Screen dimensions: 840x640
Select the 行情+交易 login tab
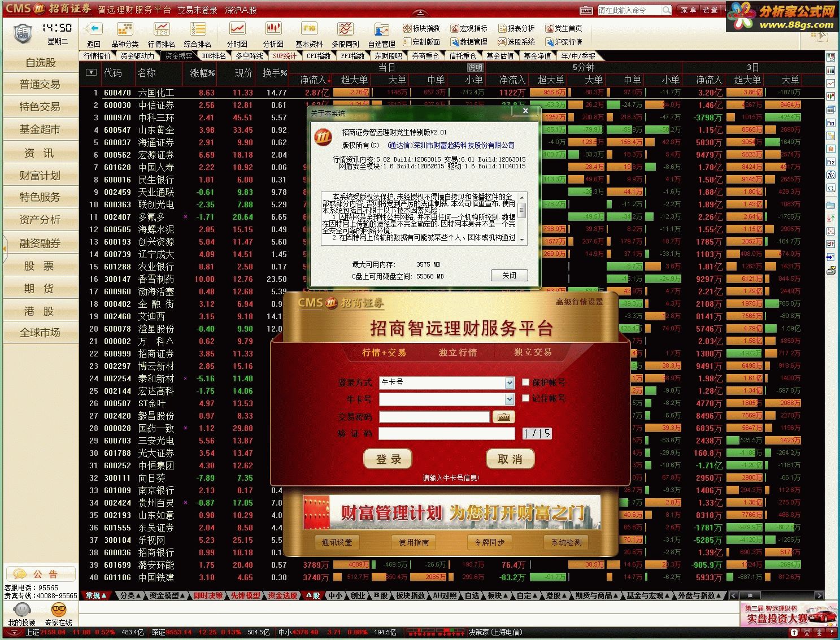(x=384, y=352)
